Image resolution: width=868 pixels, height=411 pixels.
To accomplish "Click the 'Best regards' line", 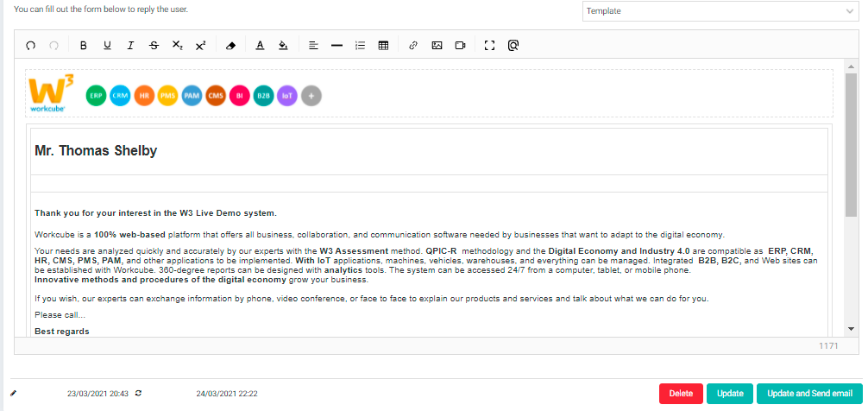I will tap(62, 332).
